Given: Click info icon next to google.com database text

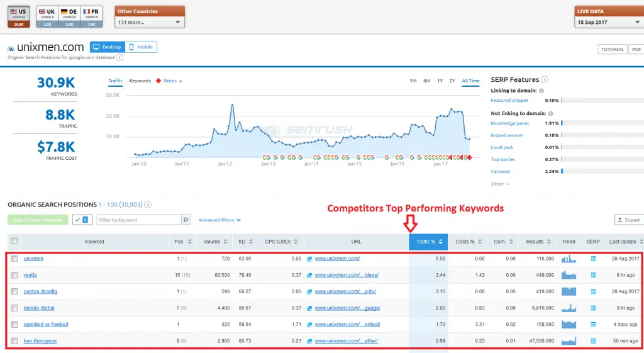Looking at the screenshot, I should 119,57.
